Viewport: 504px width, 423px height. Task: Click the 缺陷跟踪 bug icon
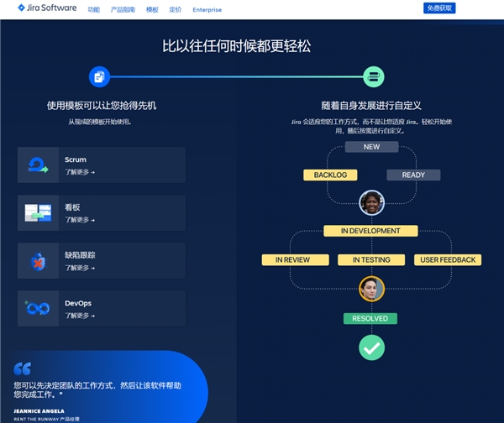point(38,261)
